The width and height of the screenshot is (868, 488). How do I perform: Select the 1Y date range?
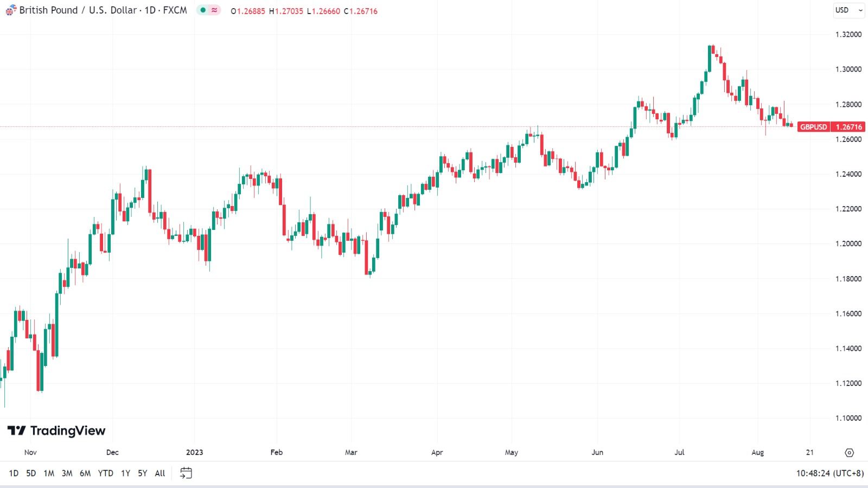[x=125, y=473]
